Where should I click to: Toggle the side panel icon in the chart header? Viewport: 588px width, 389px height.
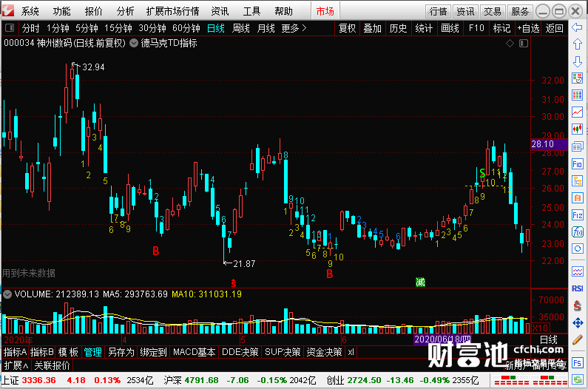point(524,44)
